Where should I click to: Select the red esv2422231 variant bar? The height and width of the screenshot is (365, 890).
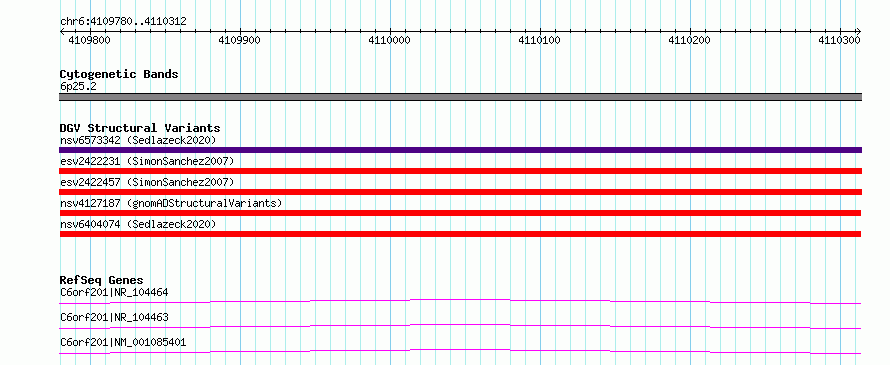pyautogui.click(x=460, y=171)
